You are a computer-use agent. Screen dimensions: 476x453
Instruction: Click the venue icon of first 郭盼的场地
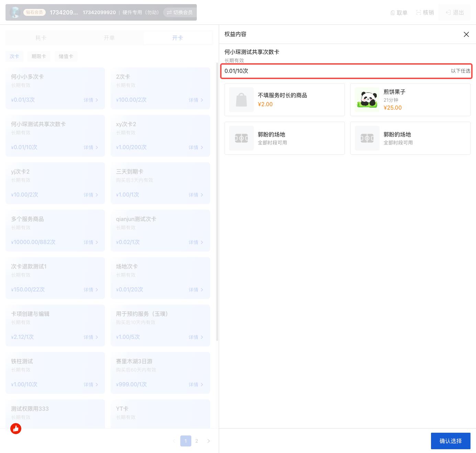coord(241,138)
